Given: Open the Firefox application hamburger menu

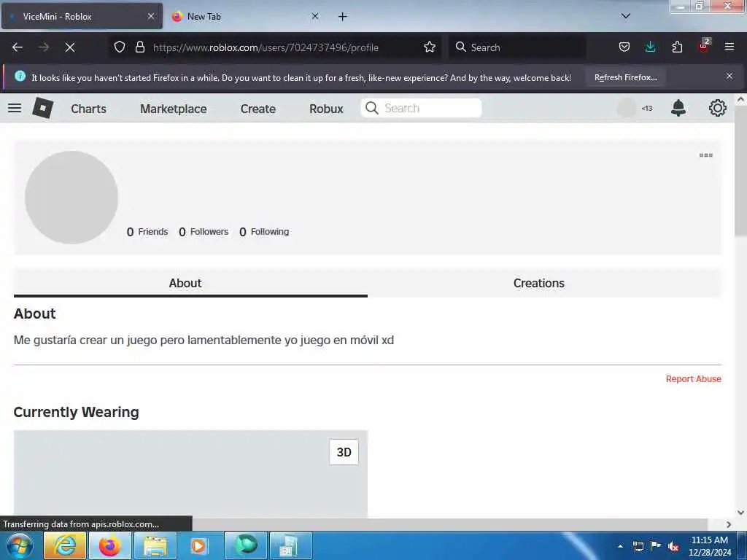Looking at the screenshot, I should coord(729,47).
